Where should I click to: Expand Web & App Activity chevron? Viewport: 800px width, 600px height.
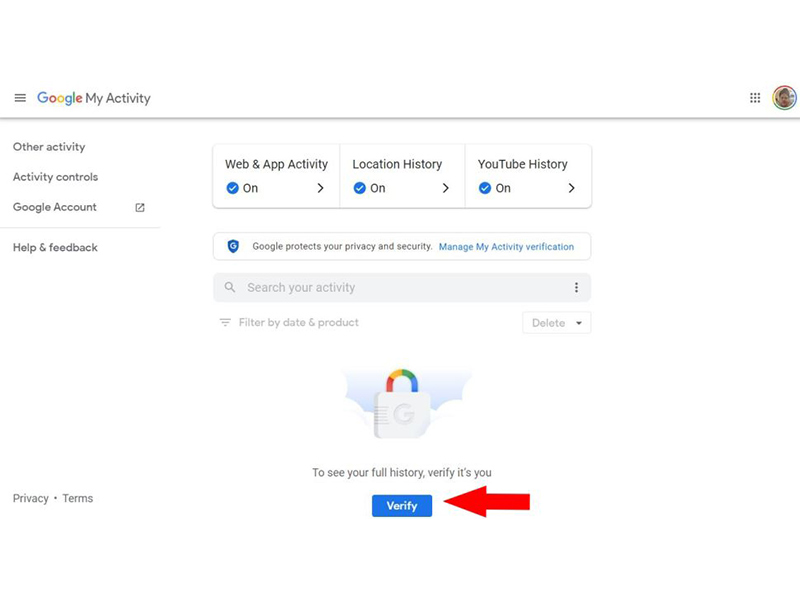click(x=320, y=188)
